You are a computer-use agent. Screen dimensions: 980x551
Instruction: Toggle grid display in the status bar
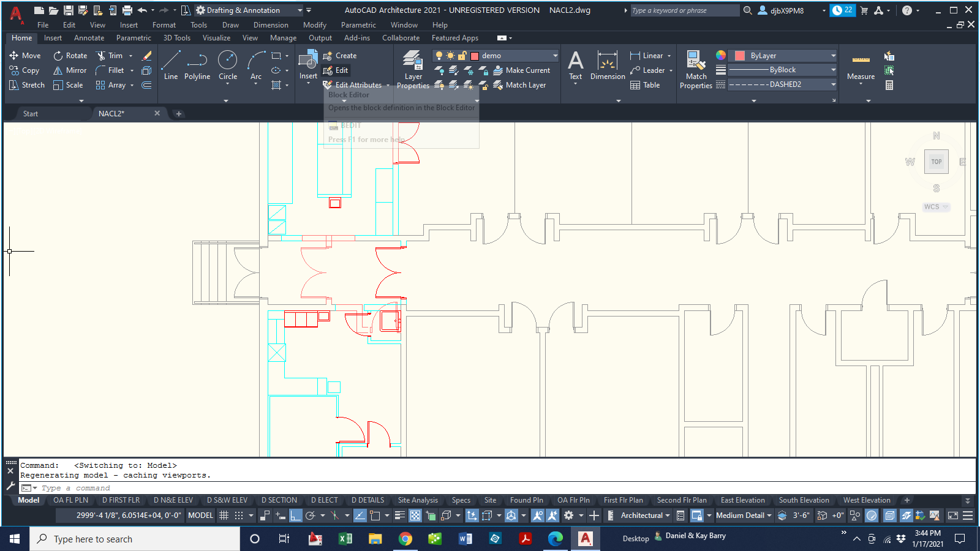pos(224,515)
